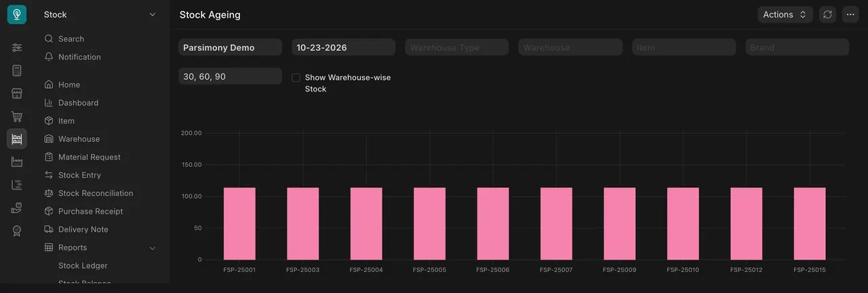The height and width of the screenshot is (293, 868).
Task: Click the pink bar for FSP-25010
Action: pyautogui.click(x=683, y=224)
